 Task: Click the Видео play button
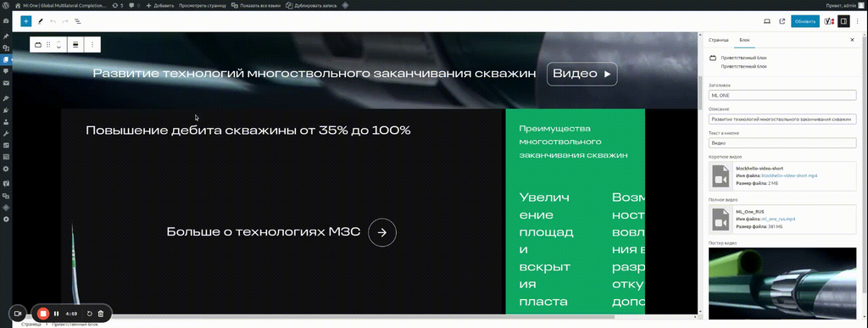[581, 74]
